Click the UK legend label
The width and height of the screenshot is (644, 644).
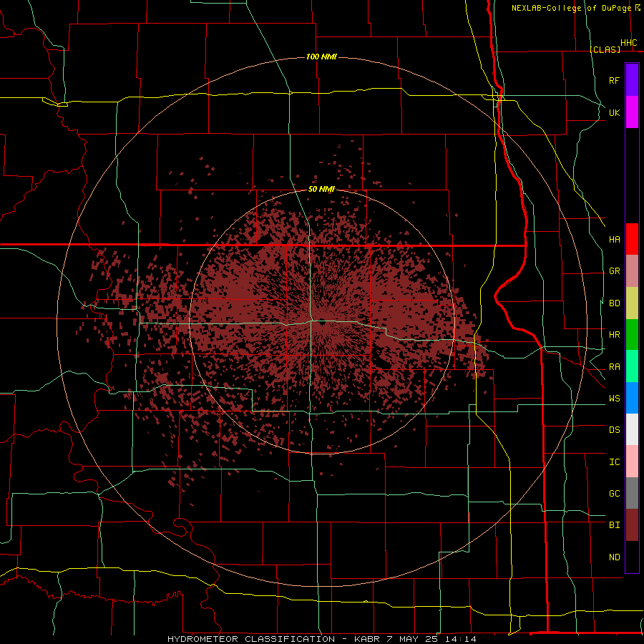coord(615,112)
